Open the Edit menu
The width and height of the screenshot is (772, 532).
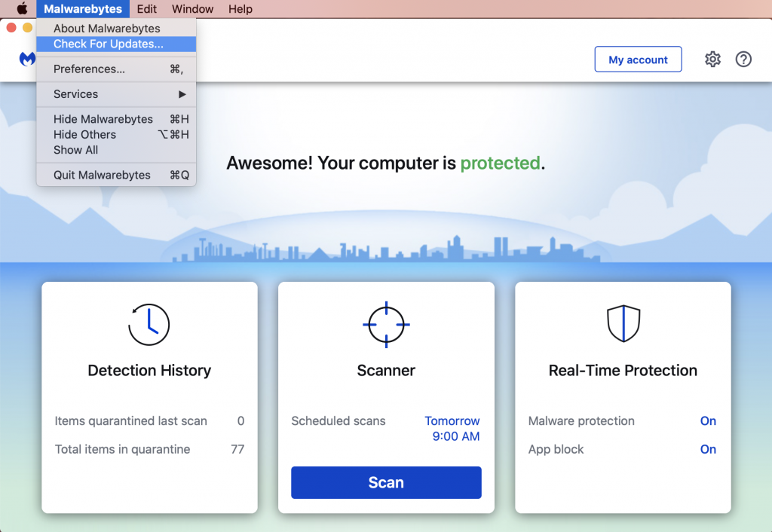pos(147,9)
